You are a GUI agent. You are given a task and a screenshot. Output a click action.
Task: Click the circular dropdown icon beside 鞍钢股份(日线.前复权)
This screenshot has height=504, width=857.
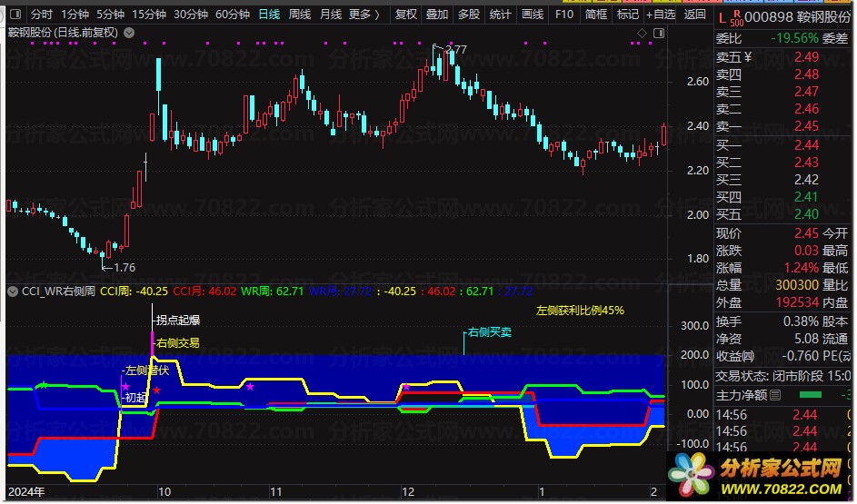click(129, 33)
